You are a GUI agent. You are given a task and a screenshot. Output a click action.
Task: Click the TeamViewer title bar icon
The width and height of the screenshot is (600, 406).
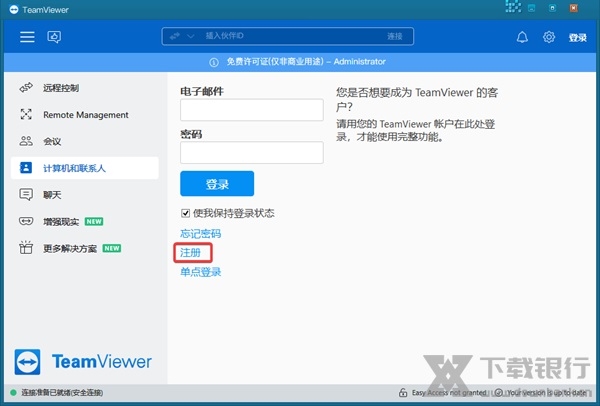(x=14, y=10)
